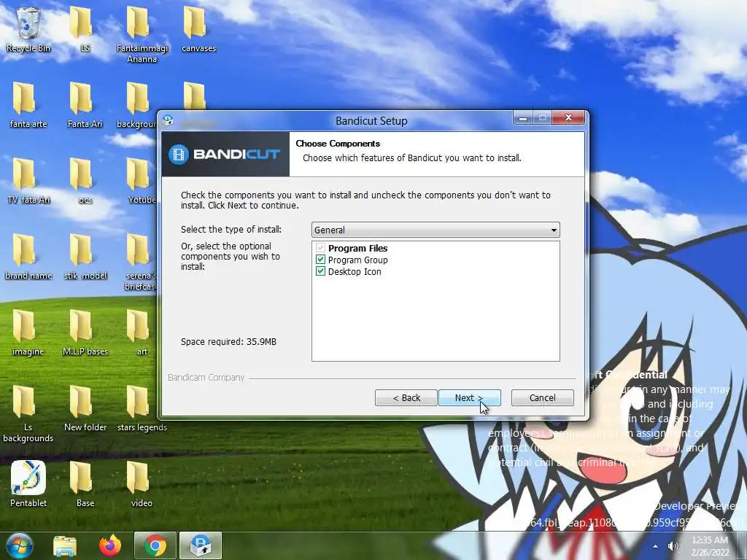This screenshot has height=560, width=747.
Task: Close the Bandicut Setup window
Action: (568, 117)
